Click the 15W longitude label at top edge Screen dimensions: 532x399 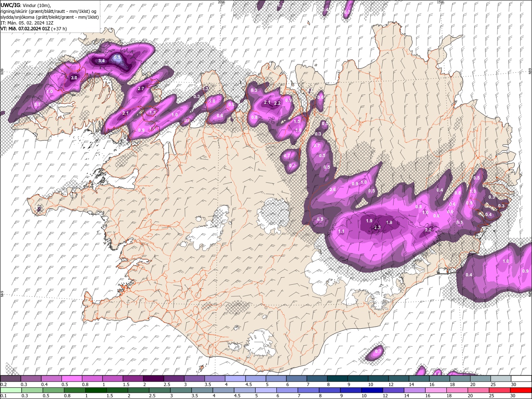[x=441, y=2]
